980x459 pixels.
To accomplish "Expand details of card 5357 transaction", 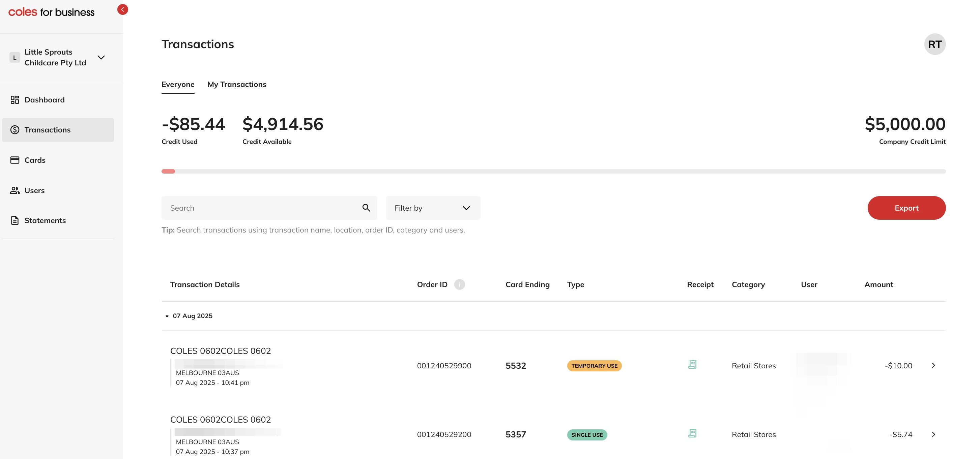I will click(933, 434).
